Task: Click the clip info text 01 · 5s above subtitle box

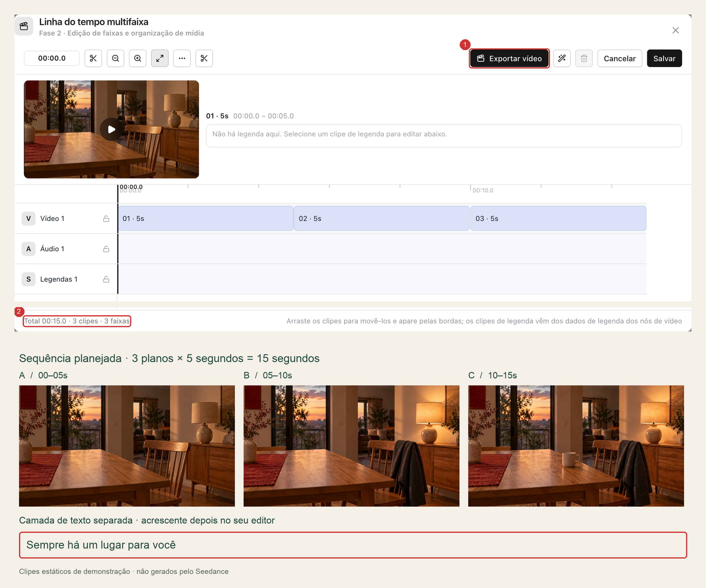Action: (217, 116)
